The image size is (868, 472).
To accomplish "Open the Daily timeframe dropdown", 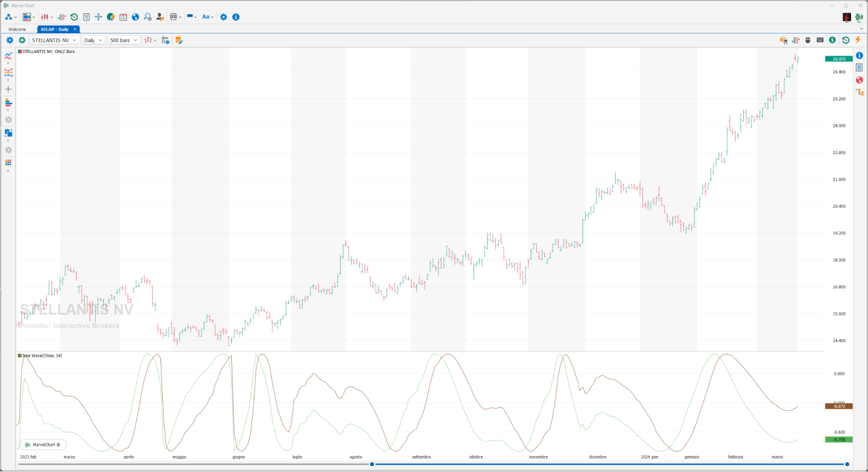I will tap(93, 40).
